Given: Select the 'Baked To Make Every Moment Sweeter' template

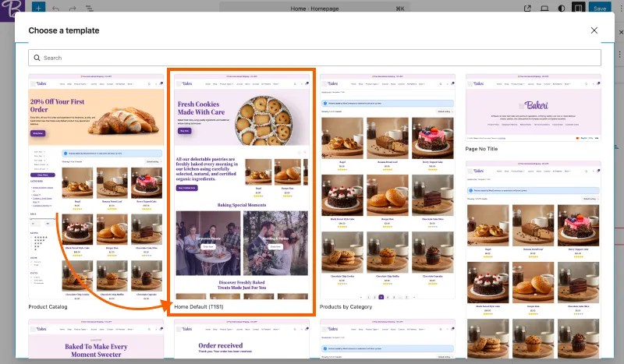Looking at the screenshot, I should click(x=96, y=339).
